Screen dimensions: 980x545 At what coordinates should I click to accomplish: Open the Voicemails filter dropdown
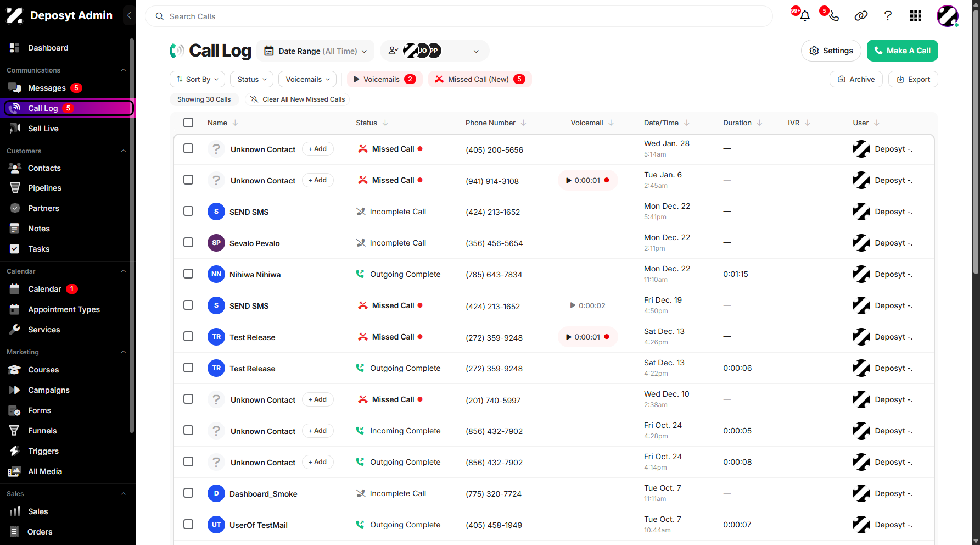tap(307, 79)
